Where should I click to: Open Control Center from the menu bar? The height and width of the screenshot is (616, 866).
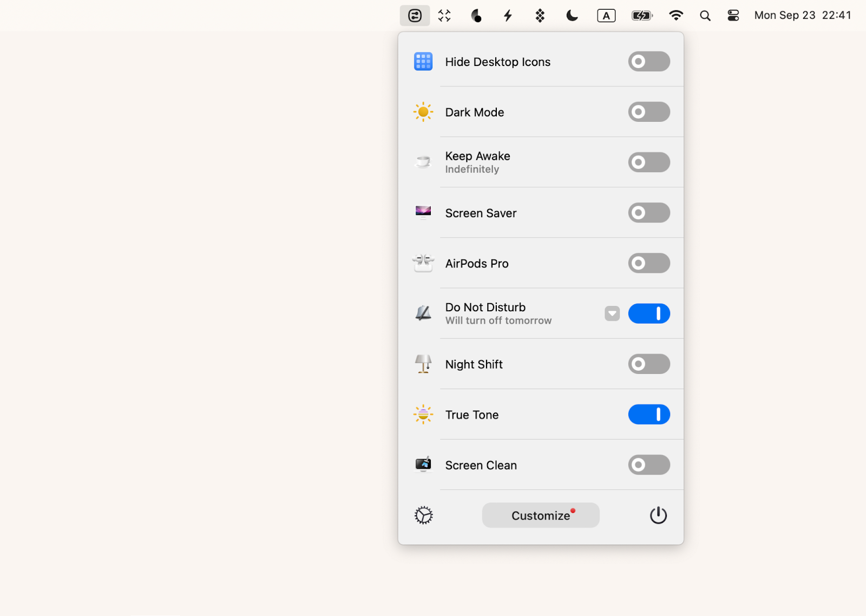tap(733, 15)
